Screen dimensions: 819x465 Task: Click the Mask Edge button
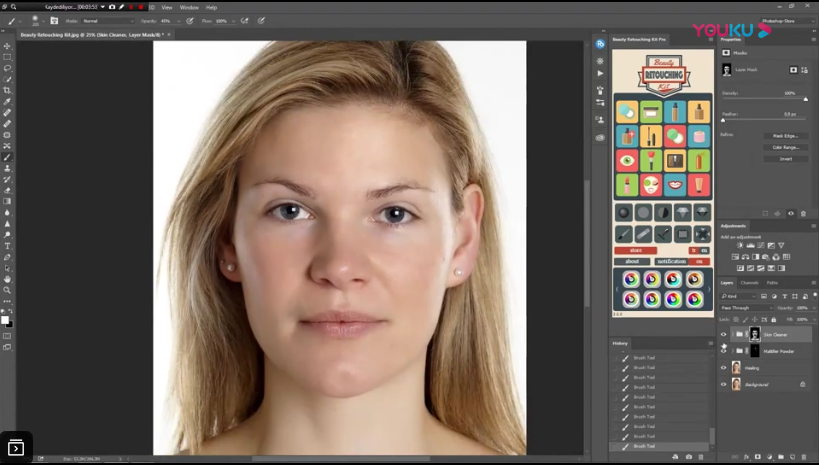pyautogui.click(x=785, y=136)
